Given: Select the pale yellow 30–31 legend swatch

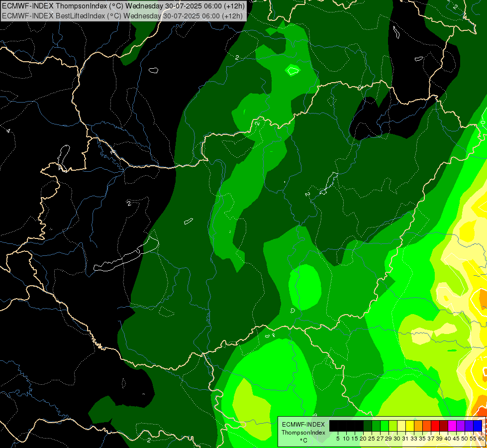Looking at the screenshot, I should [x=401, y=426].
